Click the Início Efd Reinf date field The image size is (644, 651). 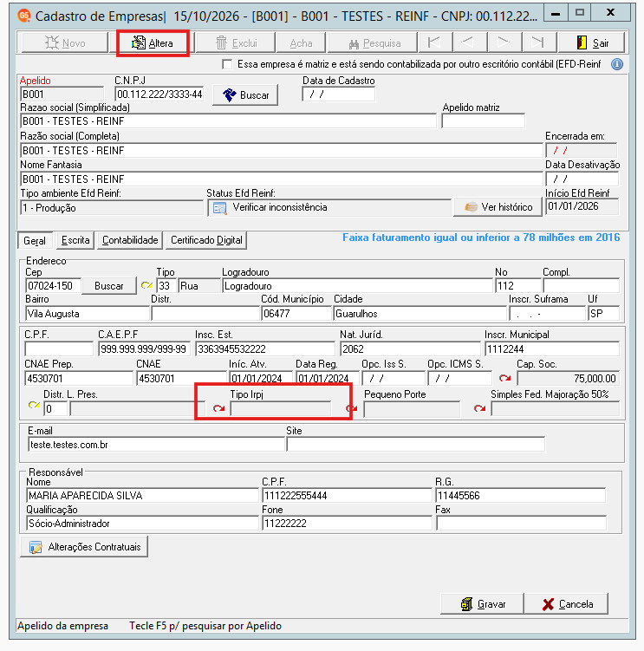pos(582,206)
